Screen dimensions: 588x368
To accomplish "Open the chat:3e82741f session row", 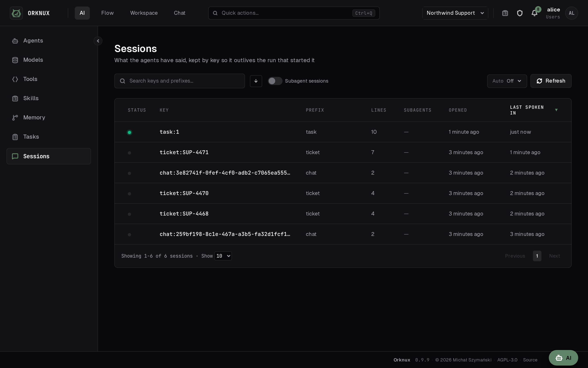I will point(343,173).
